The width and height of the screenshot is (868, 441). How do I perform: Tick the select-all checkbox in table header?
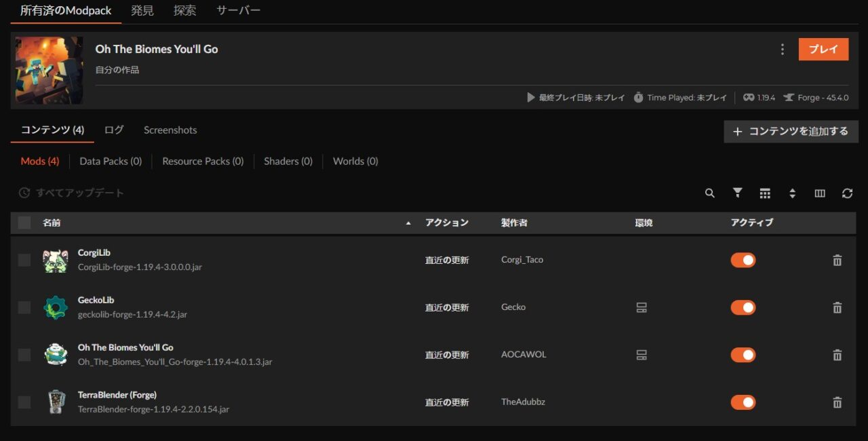pyautogui.click(x=24, y=223)
